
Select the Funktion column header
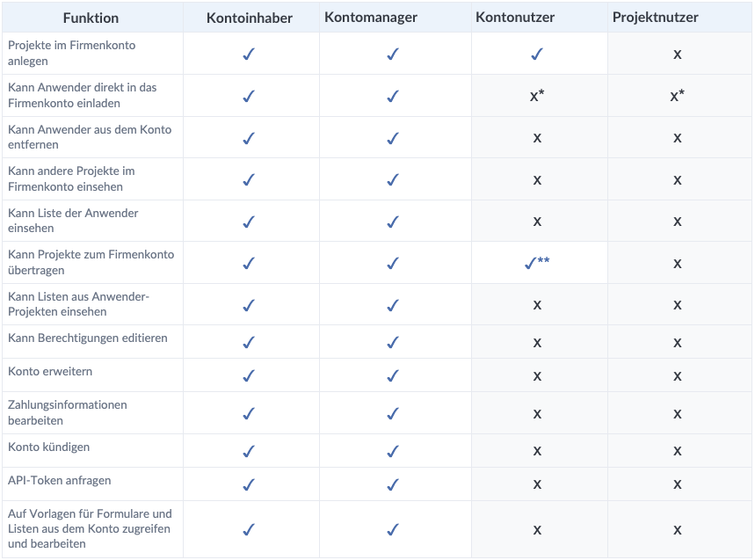91,18
